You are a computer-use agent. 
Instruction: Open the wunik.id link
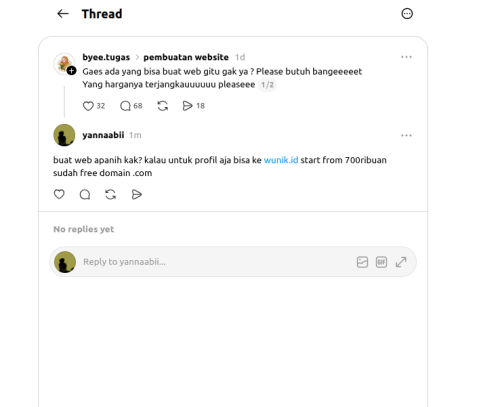click(x=281, y=160)
